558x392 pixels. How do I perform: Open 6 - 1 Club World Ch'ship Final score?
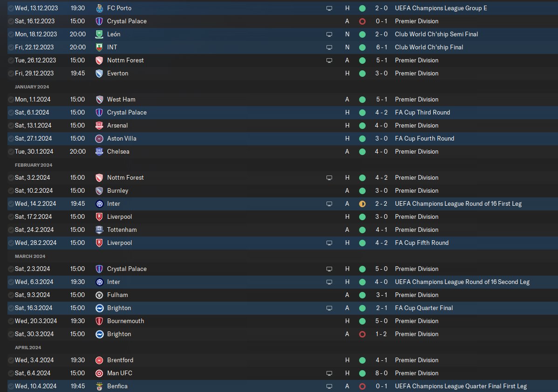(x=381, y=47)
